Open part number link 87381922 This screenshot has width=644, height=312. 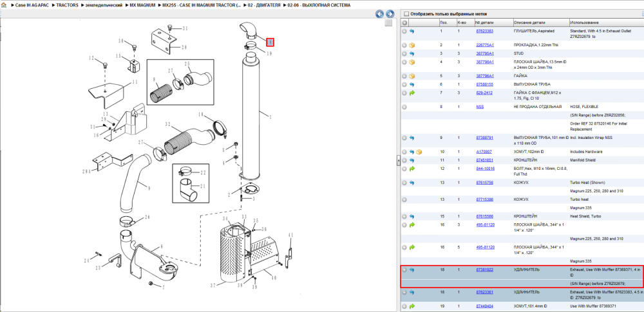tap(485, 270)
